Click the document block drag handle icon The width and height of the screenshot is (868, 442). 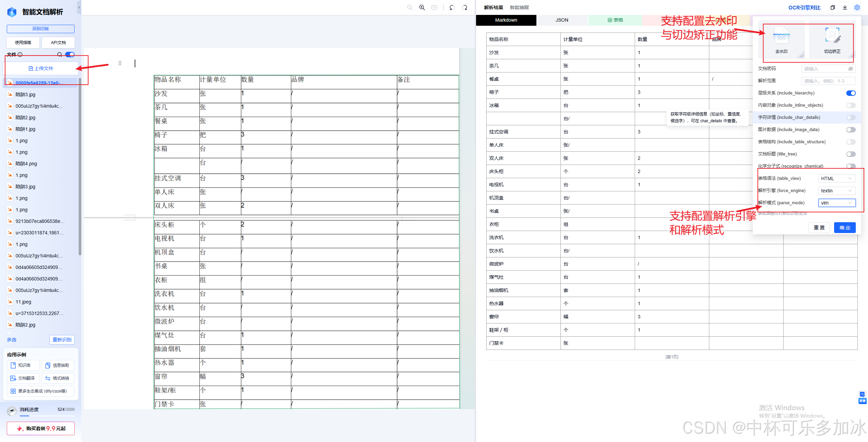click(x=120, y=63)
